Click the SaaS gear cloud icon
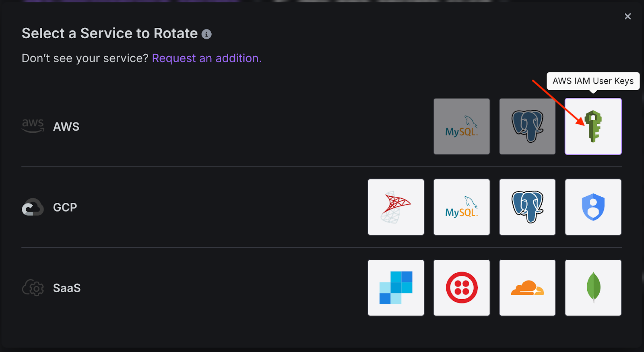The image size is (644, 352). click(x=33, y=288)
